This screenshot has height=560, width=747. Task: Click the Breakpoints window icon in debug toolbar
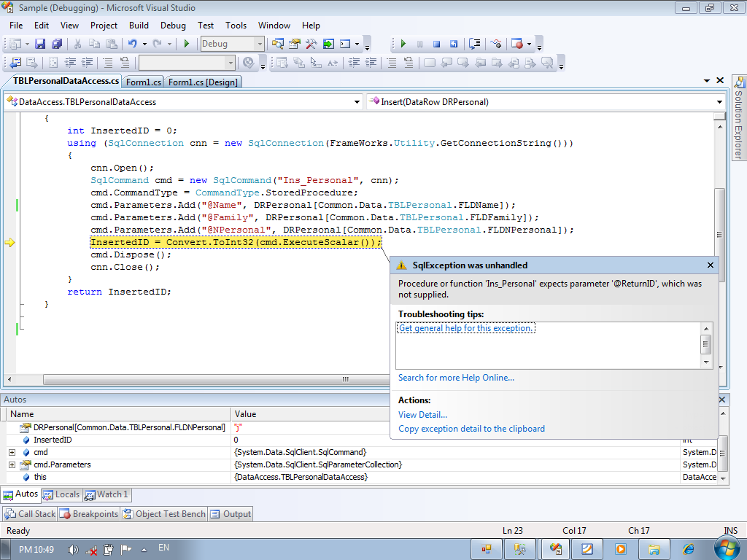click(517, 44)
